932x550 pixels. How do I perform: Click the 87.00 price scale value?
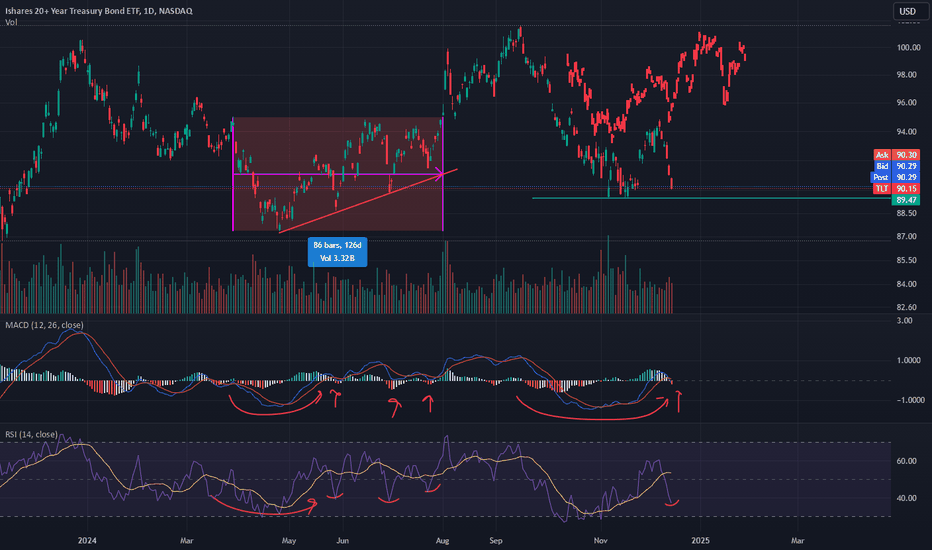point(908,237)
